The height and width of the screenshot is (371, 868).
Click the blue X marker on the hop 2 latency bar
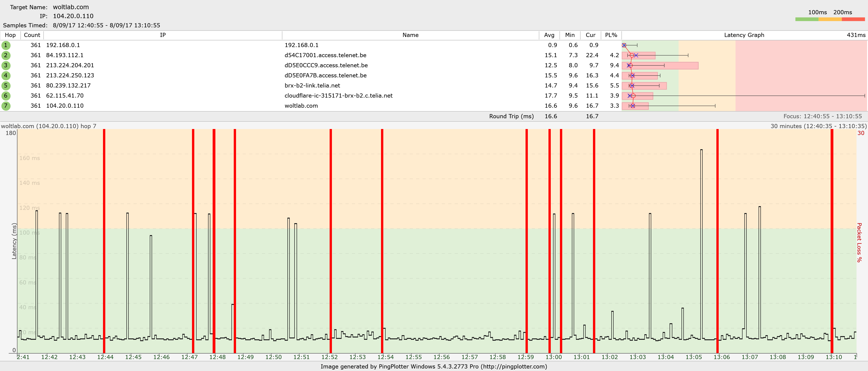click(x=636, y=55)
